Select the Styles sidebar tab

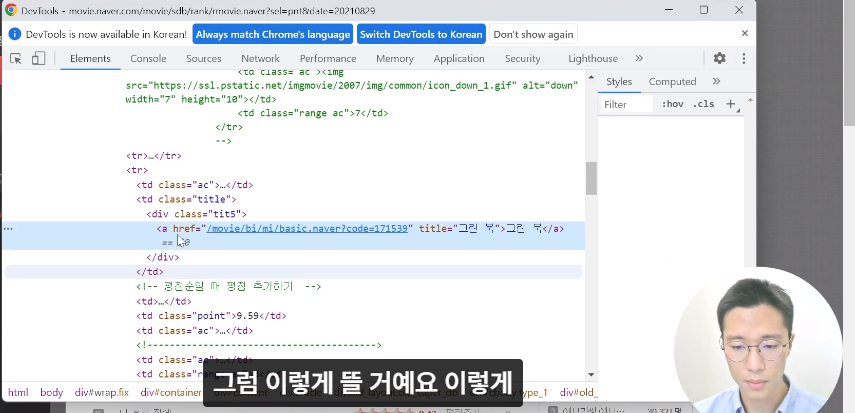coord(619,81)
